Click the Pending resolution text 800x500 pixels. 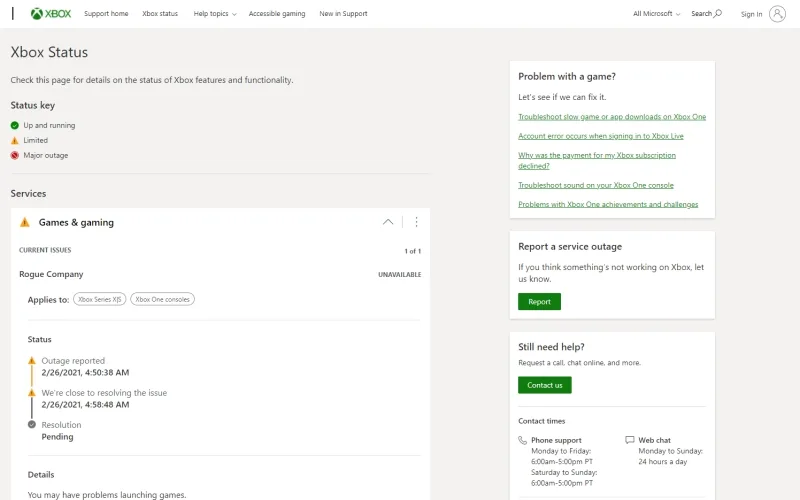[x=57, y=437]
